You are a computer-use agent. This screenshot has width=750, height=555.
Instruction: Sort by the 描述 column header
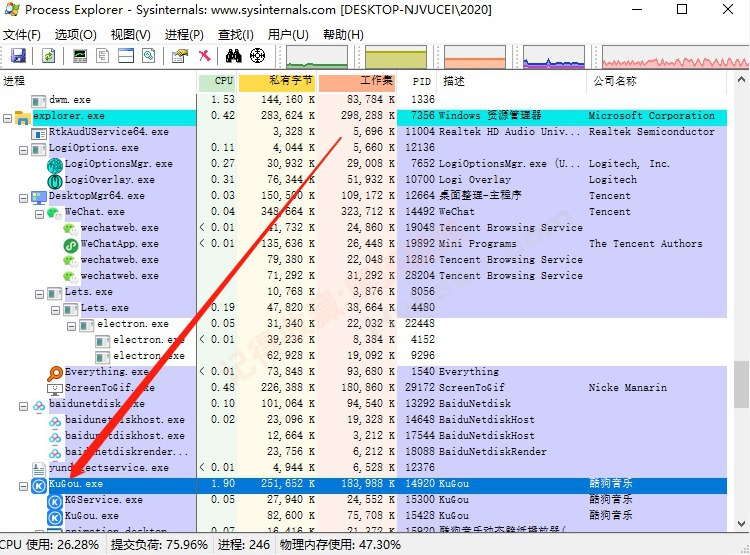click(x=511, y=82)
